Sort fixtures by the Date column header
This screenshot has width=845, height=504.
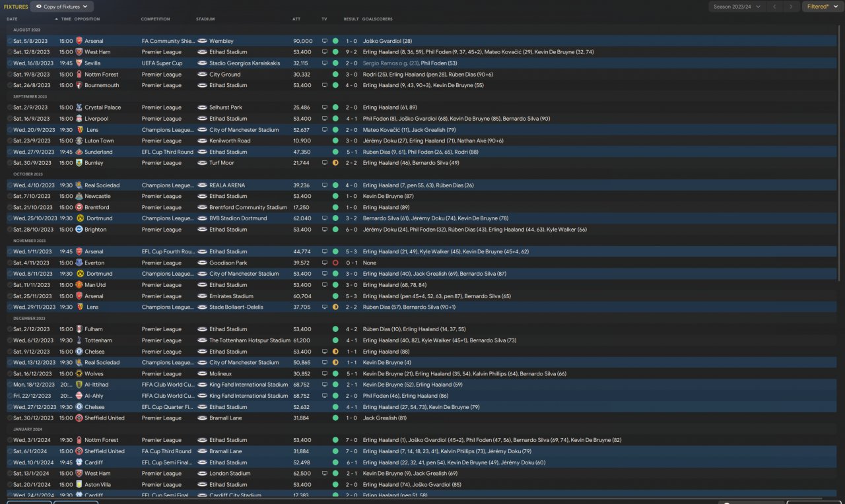[12, 19]
